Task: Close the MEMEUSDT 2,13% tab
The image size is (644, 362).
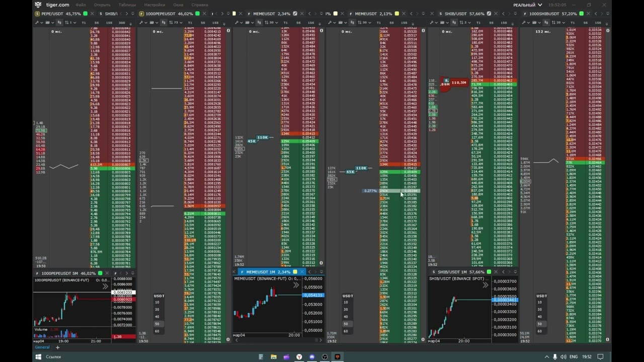Action: [404, 14]
